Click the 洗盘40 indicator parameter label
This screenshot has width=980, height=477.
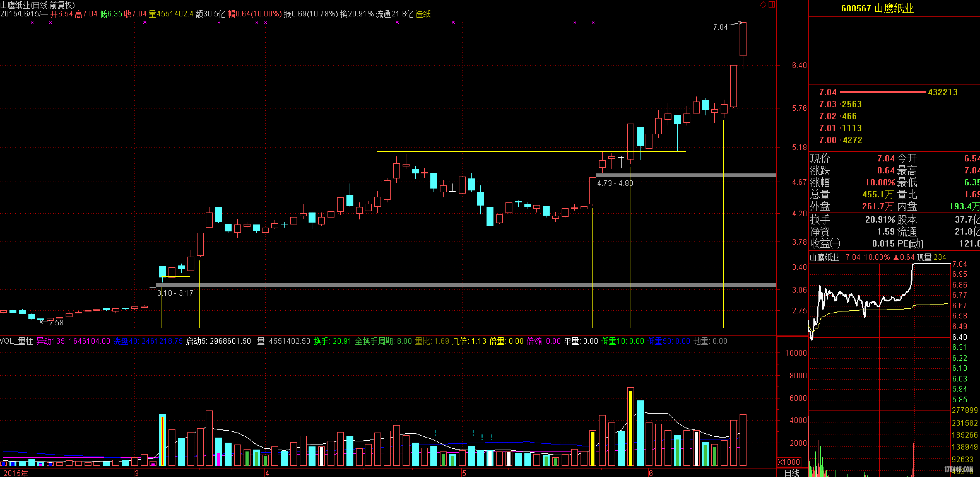[126, 341]
